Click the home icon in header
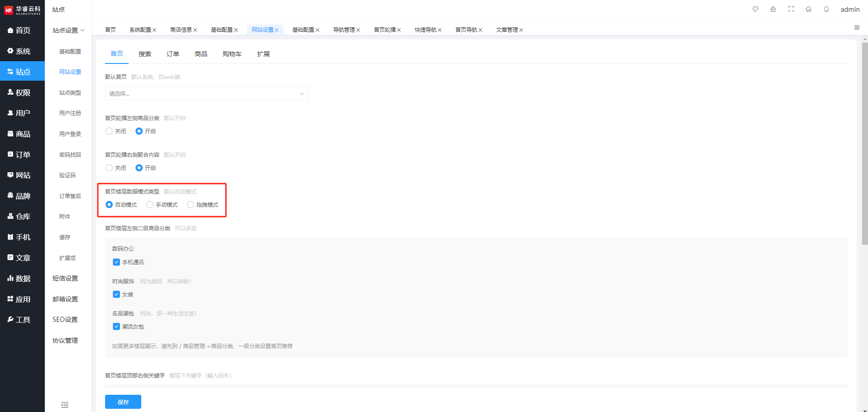Image resolution: width=868 pixels, height=412 pixels. (808, 9)
